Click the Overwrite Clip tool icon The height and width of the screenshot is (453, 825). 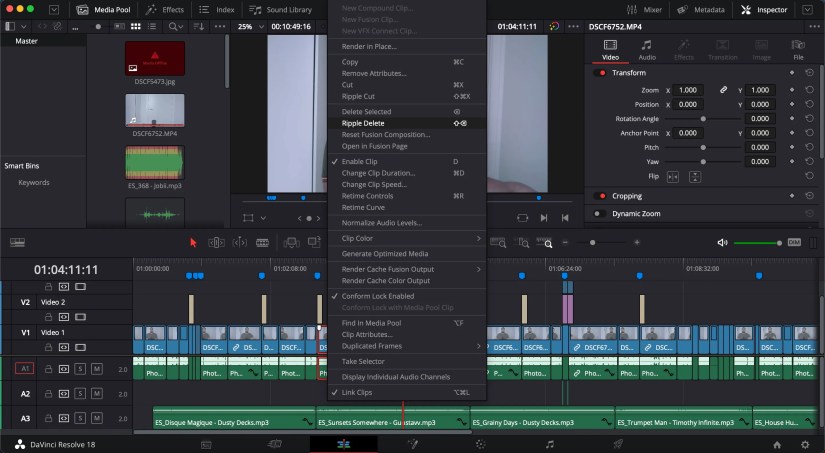tap(314, 242)
